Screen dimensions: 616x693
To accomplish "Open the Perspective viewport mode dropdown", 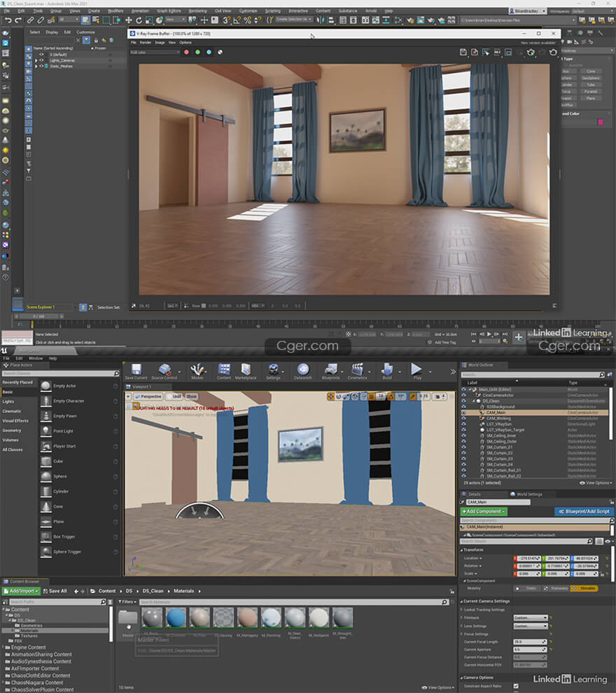I will coord(148,397).
